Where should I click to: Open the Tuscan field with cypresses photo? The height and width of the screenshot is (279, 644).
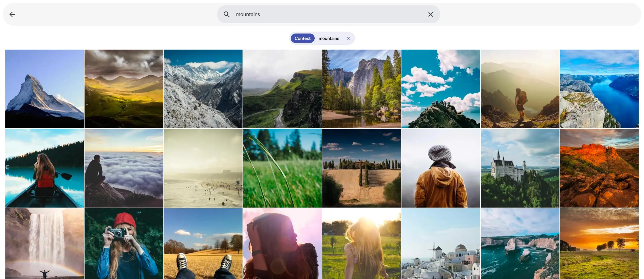point(361,168)
